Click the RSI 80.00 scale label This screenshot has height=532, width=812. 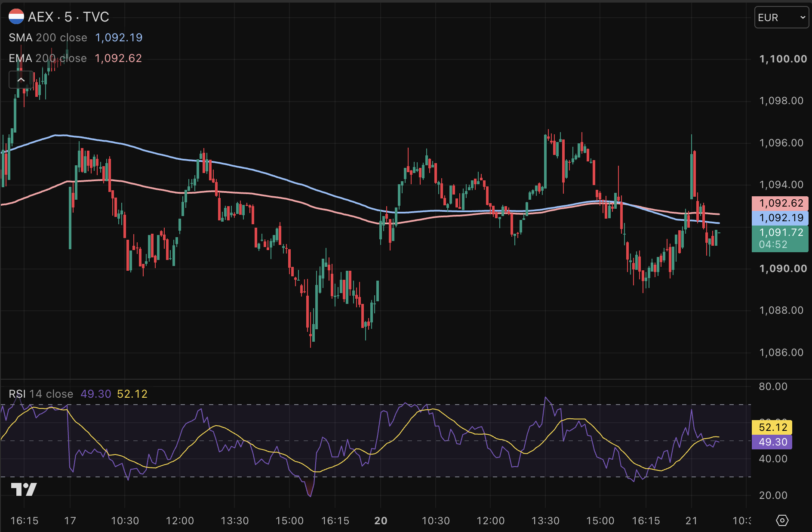tap(773, 387)
